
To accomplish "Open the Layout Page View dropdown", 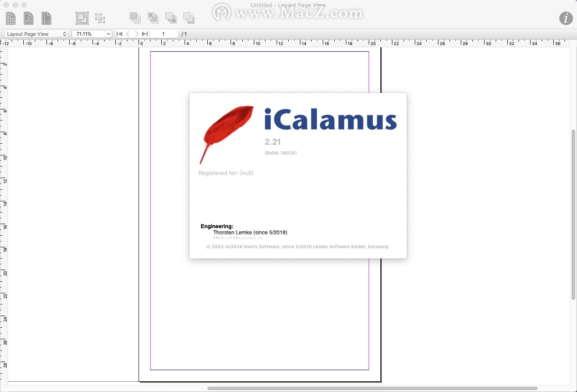I will pyautogui.click(x=36, y=34).
